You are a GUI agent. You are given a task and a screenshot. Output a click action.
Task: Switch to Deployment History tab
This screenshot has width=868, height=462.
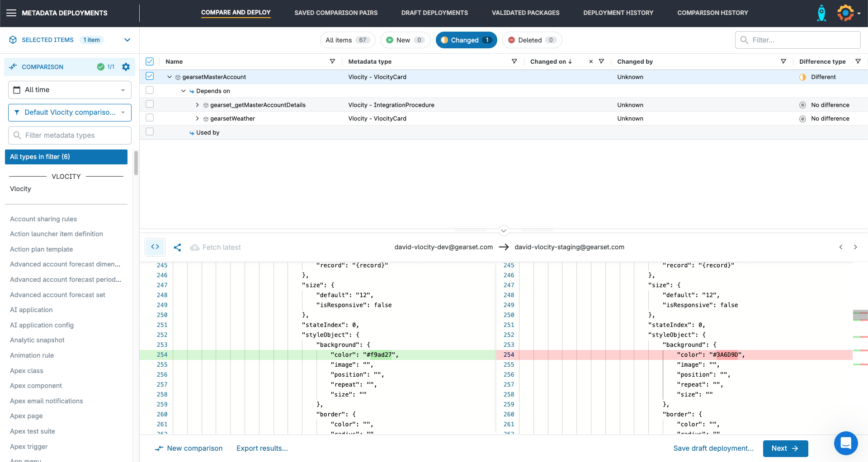tap(618, 13)
